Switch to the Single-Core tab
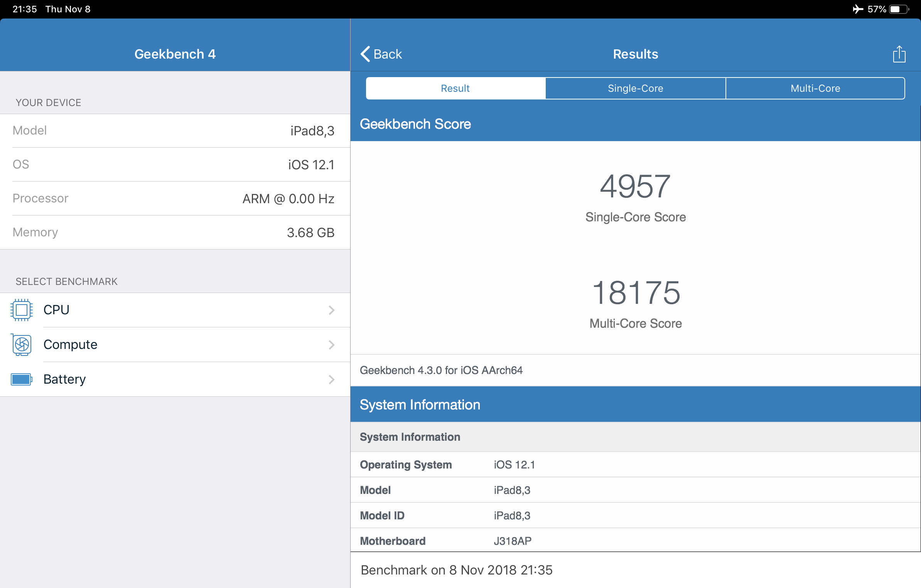Image resolution: width=921 pixels, height=588 pixels. [636, 88]
